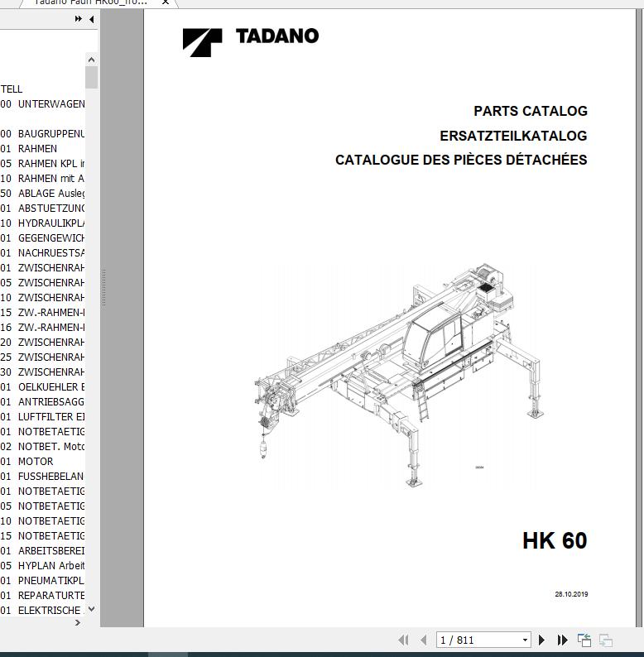Open the NACHRUESTSA bookmark
Screen dimensions: 644x657
pos(42,252)
